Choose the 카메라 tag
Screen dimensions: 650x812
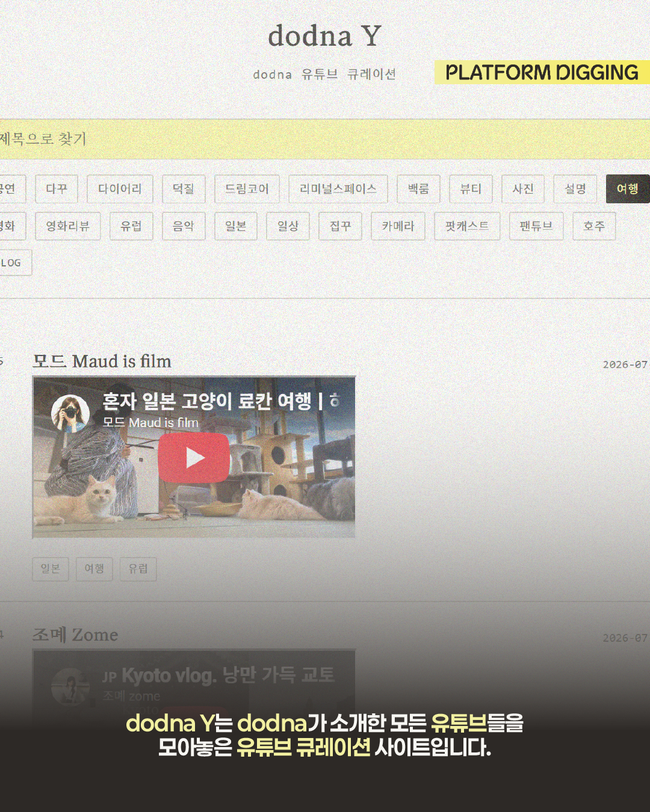coord(398,226)
